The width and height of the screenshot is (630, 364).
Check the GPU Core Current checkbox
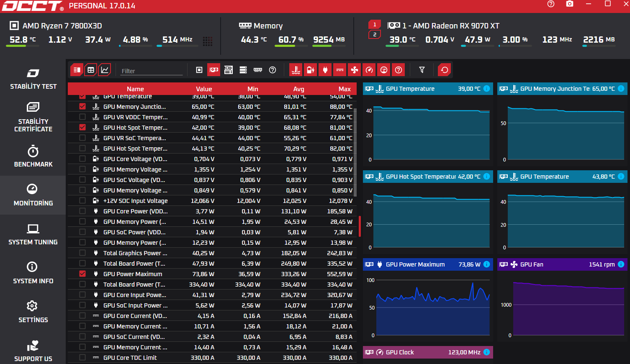coord(82,315)
